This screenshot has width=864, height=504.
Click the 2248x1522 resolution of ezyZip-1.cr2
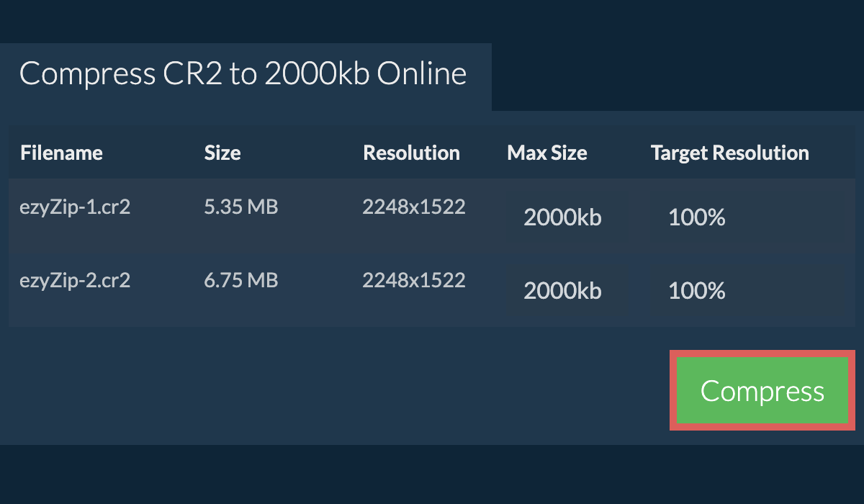414,207
